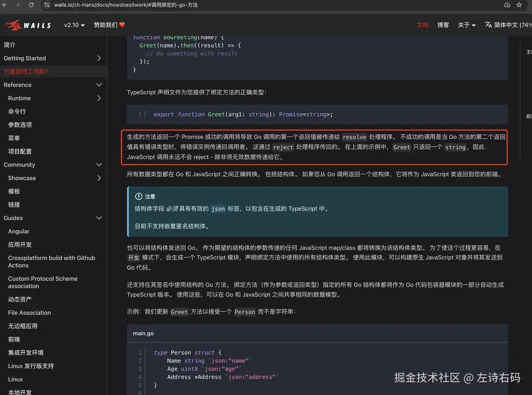Image resolution: width=532 pixels, height=395 pixels.
Task: Click the browser forward arrow
Action: coord(18,5)
